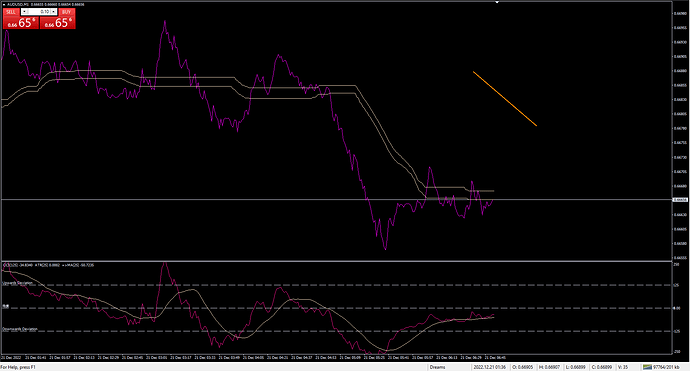Screen dimensions: 690x371
Task: Toggle one-click panel triangle beside AUDUSD title
Action: (x=4, y=4)
